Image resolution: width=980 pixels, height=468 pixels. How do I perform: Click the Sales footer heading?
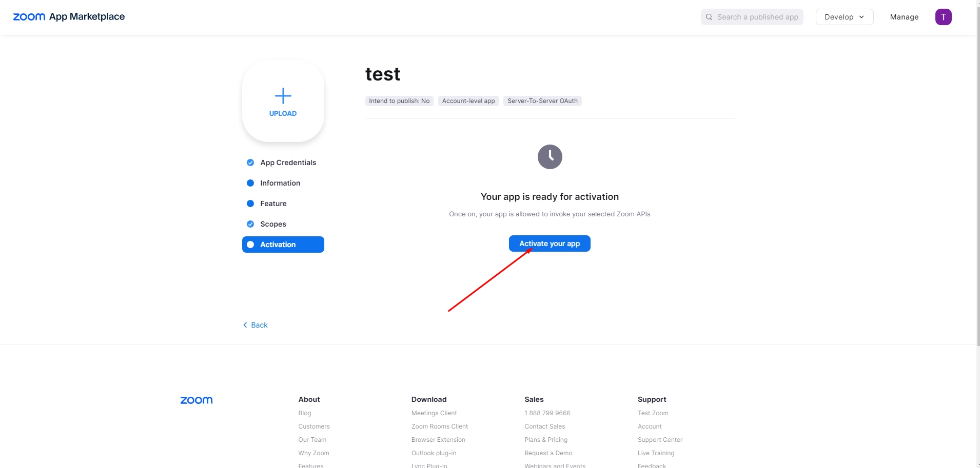click(x=534, y=399)
